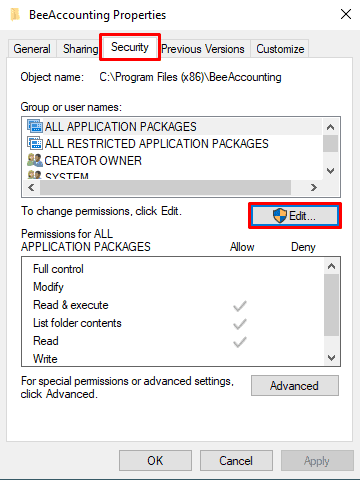Click the BeeAccounting folder icon in title bar
The image size is (360, 480).
[x=15, y=15]
